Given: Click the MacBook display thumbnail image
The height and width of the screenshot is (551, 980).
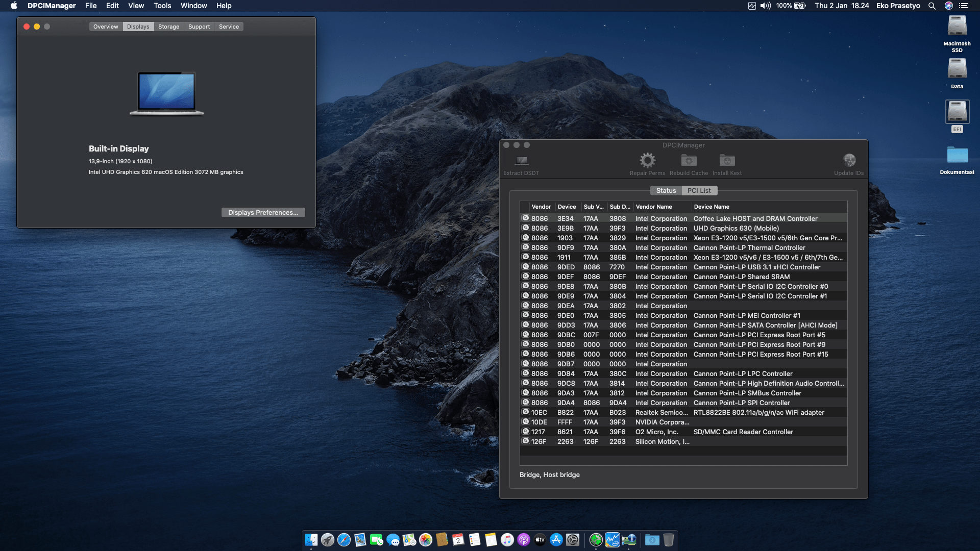Looking at the screenshot, I should tap(166, 93).
